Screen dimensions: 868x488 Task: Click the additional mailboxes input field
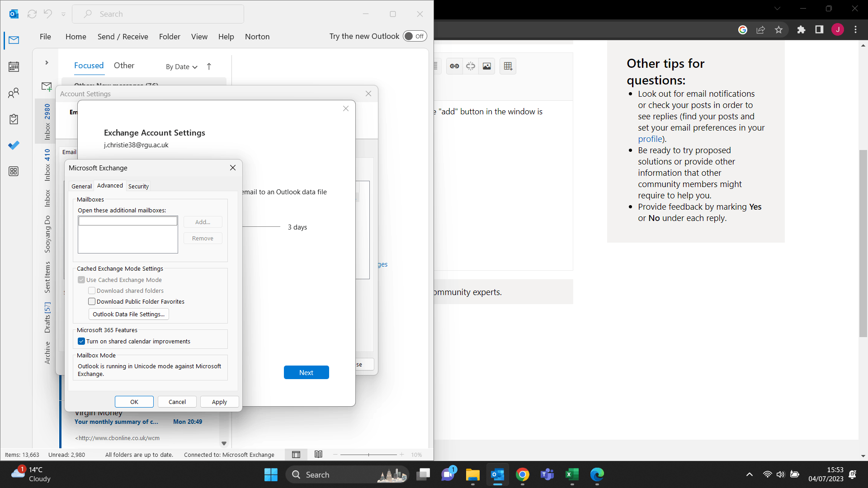click(x=127, y=221)
